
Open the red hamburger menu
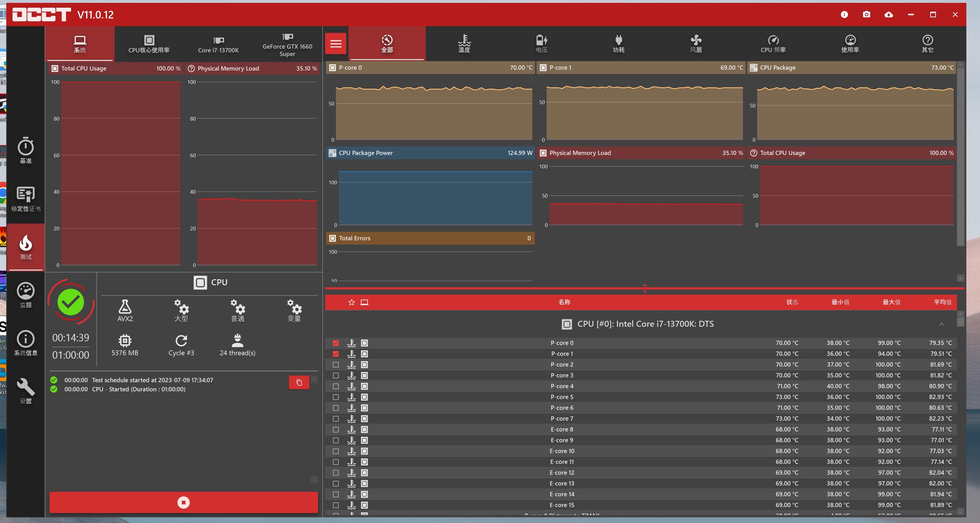click(x=336, y=44)
